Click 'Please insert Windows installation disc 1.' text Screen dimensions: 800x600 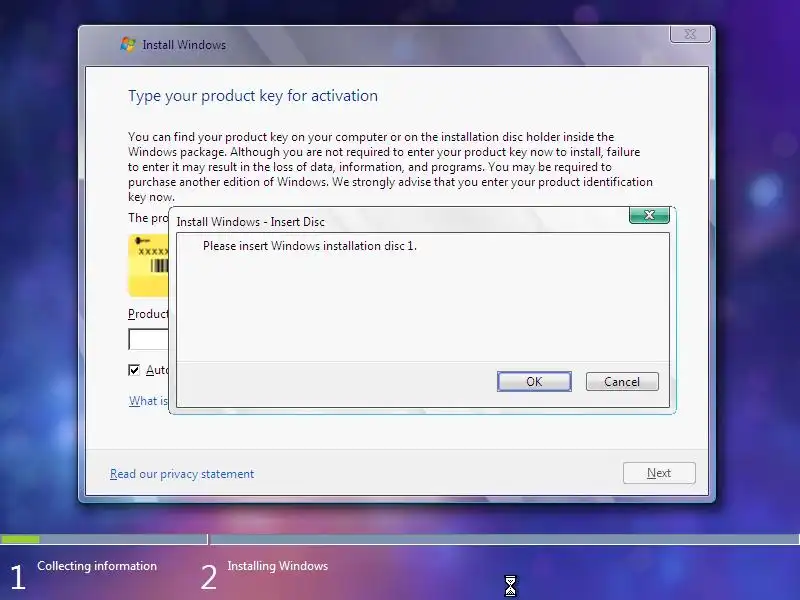pos(310,246)
